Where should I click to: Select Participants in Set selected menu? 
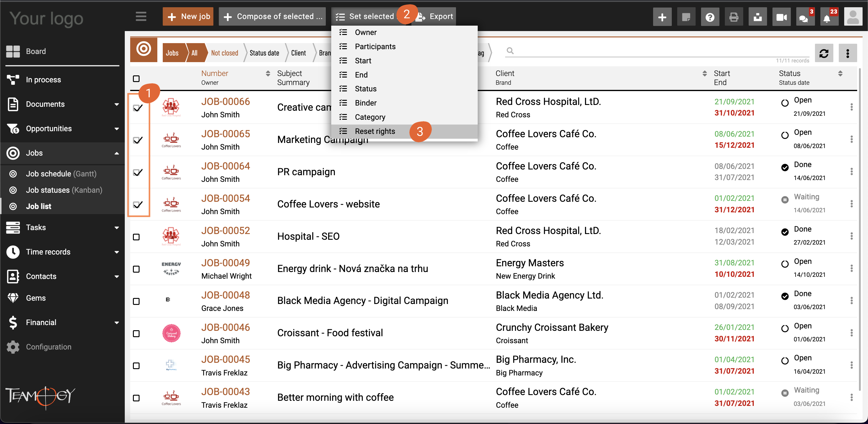[375, 46]
